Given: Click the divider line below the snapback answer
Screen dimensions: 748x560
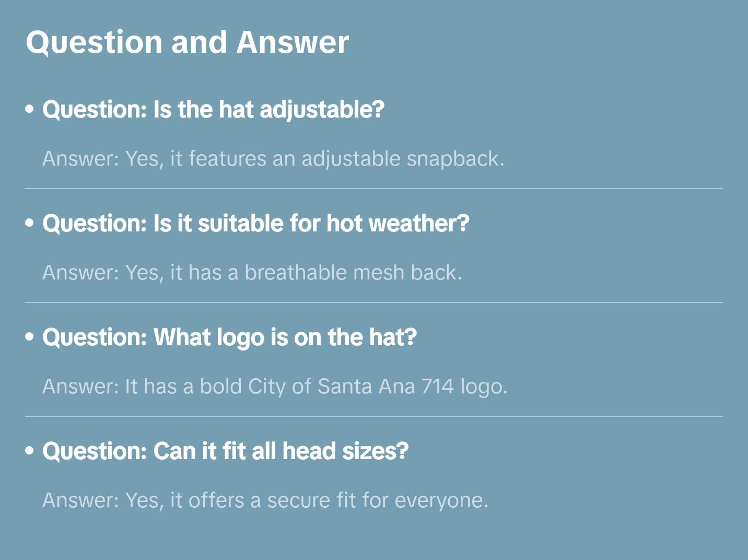Looking at the screenshot, I should [x=374, y=189].
